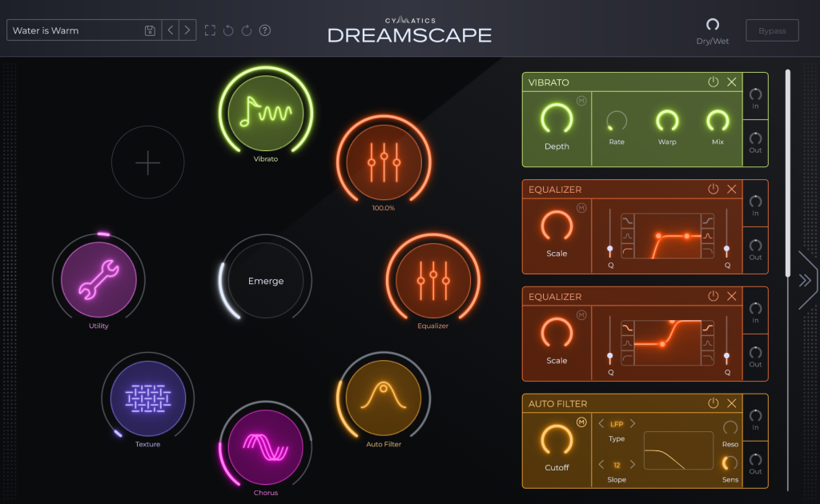
Task: Click the save preset icon
Action: 149,30
